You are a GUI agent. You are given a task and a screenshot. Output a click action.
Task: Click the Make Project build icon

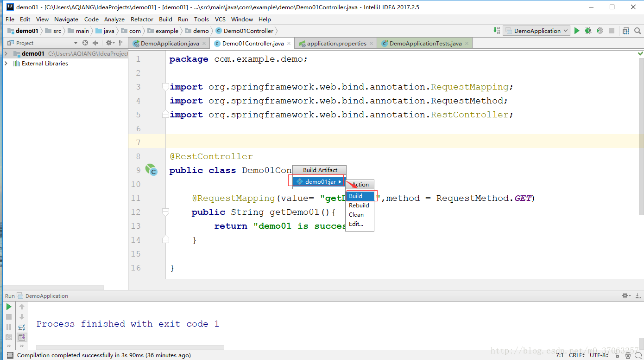497,31
